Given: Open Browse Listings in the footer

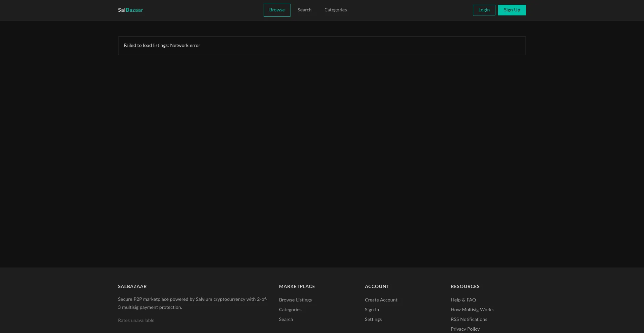Looking at the screenshot, I should coord(295,300).
